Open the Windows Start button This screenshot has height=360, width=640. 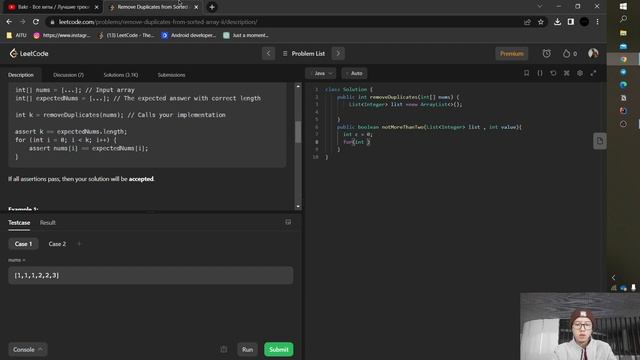click(623, 6)
